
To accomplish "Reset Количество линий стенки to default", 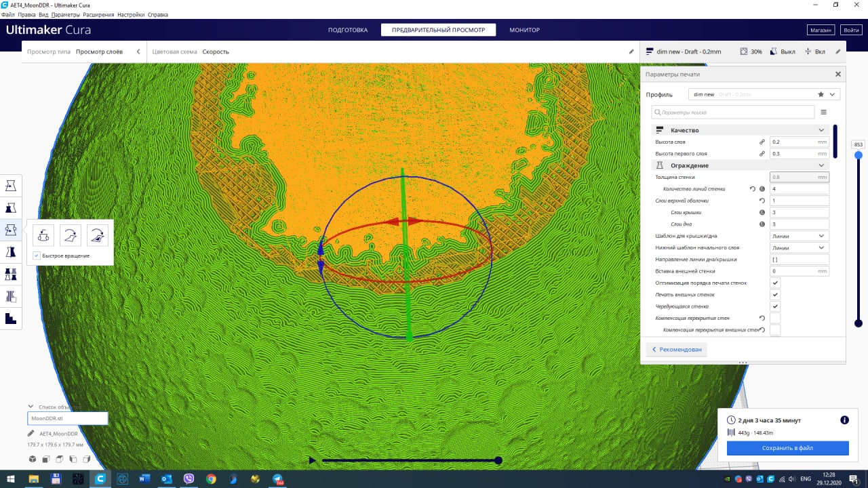I will pyautogui.click(x=752, y=189).
